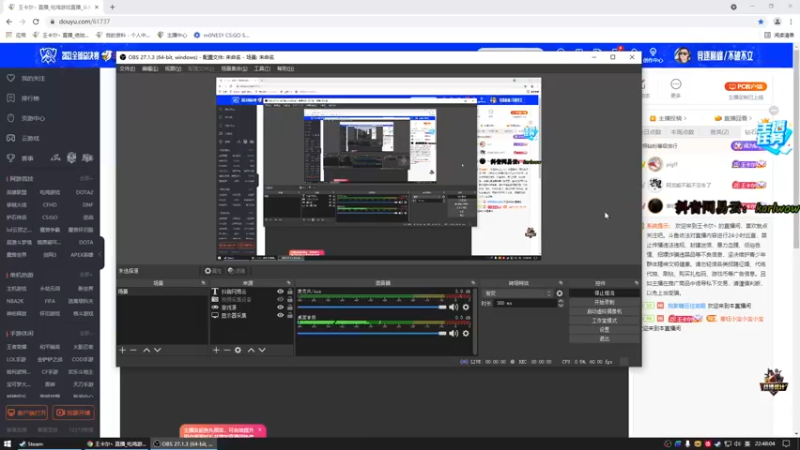Bookmark this page with star icon
The image size is (800, 450).
761,21
